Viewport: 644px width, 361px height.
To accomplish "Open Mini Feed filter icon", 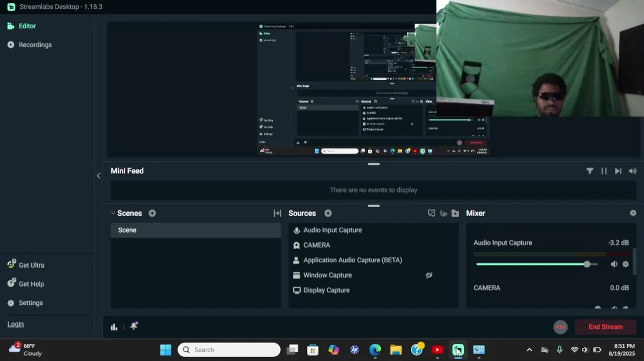I will click(590, 171).
